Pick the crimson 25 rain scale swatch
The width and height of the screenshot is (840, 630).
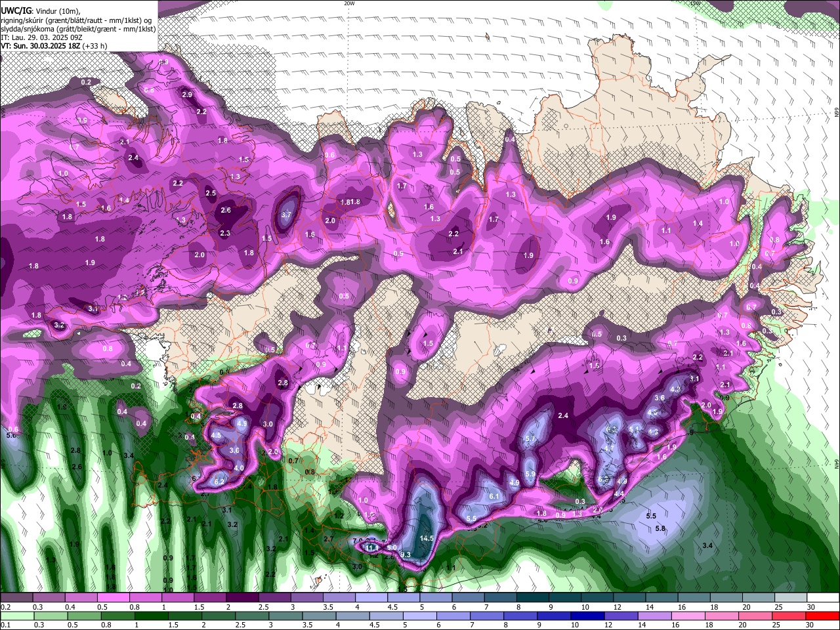click(789, 616)
